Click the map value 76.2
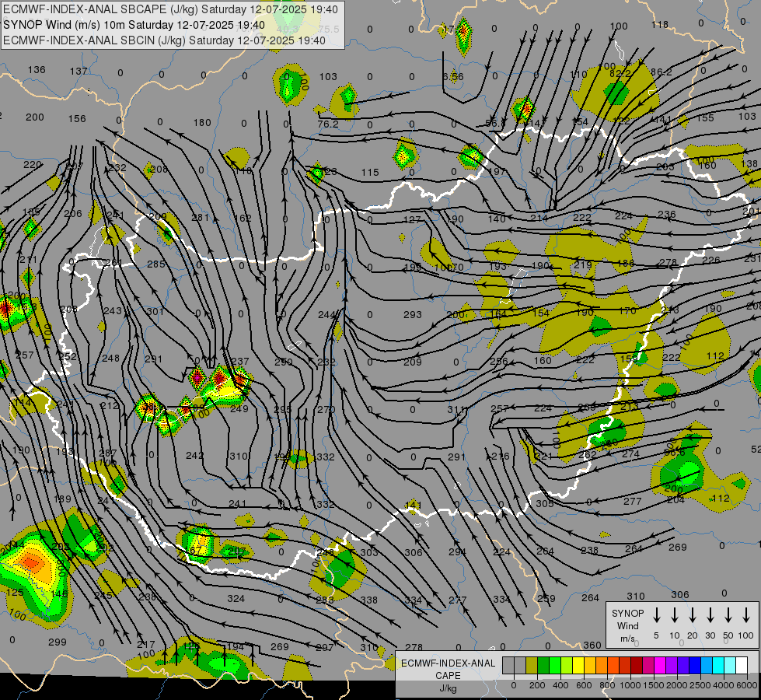This screenshot has height=700, width=761. click(327, 124)
